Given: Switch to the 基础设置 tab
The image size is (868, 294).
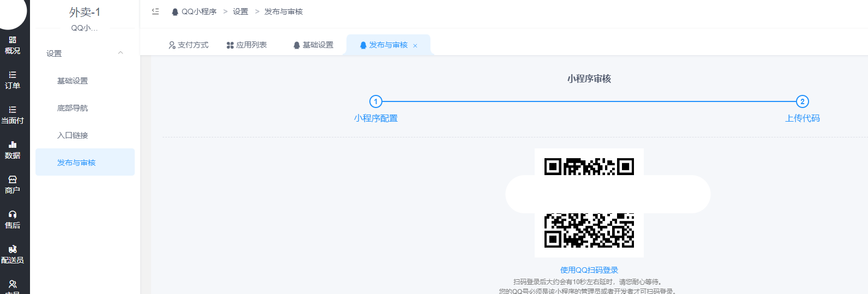Looking at the screenshot, I should [x=313, y=45].
